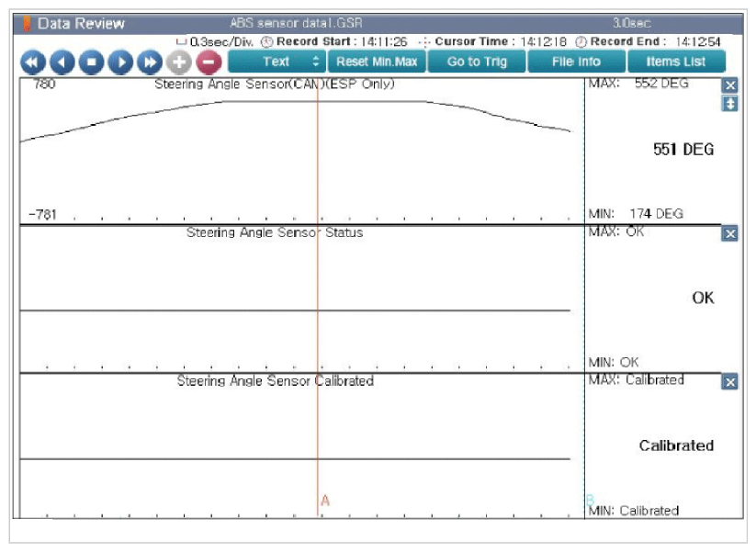Click the bold Calibrated current value
Screen dimensions: 756x552
[x=676, y=445]
